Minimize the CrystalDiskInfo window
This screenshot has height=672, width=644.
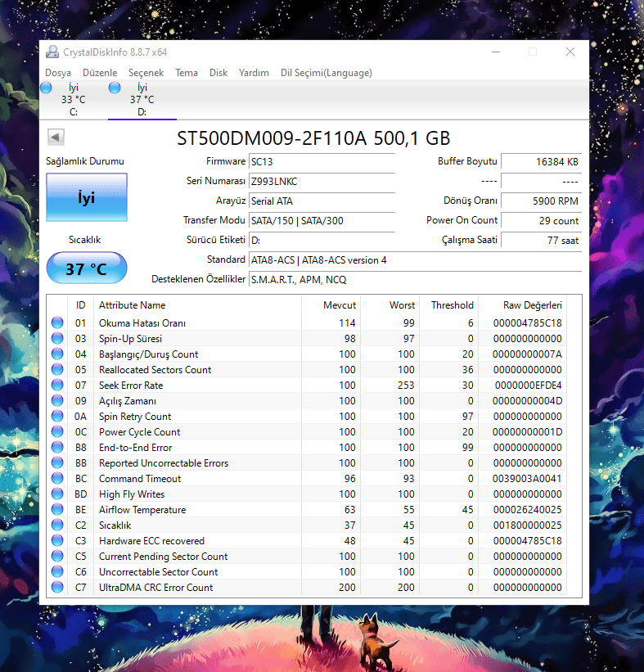coord(496,52)
